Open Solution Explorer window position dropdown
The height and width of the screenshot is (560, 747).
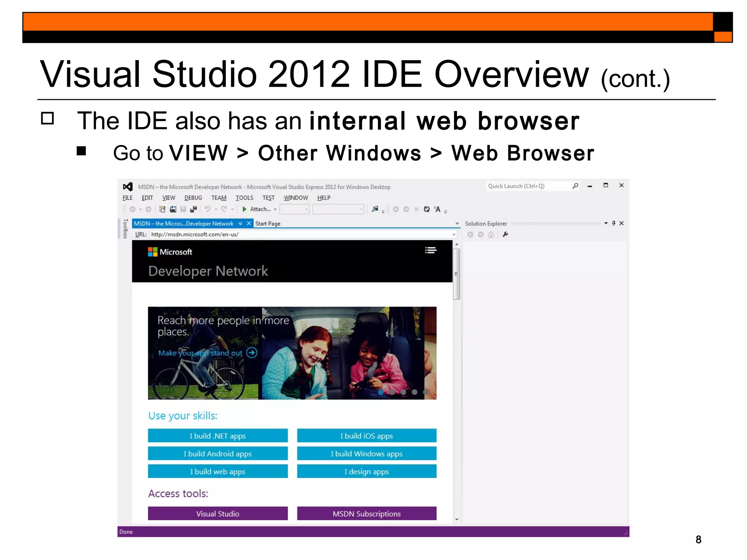pos(606,223)
